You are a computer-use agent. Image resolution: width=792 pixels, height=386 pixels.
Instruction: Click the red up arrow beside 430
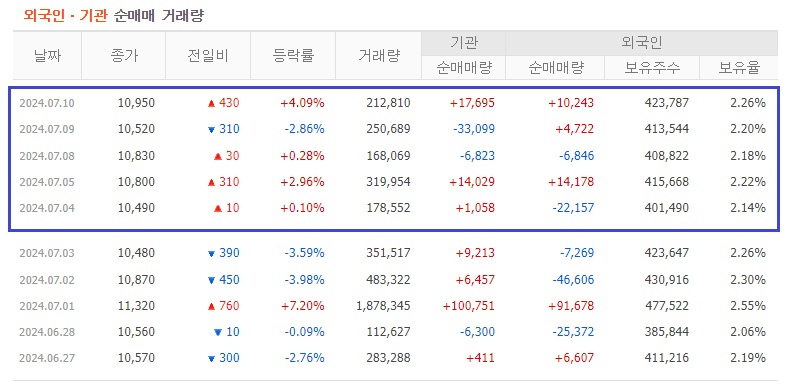coord(212,104)
